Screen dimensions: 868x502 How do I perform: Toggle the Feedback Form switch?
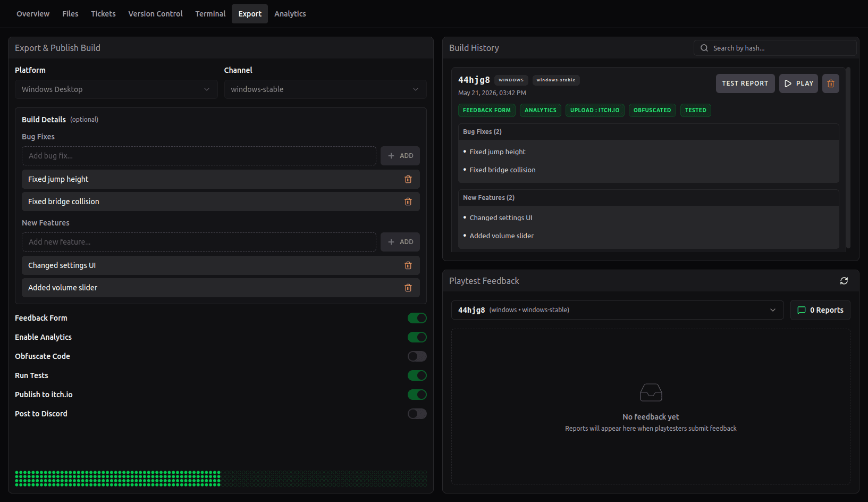coord(417,318)
